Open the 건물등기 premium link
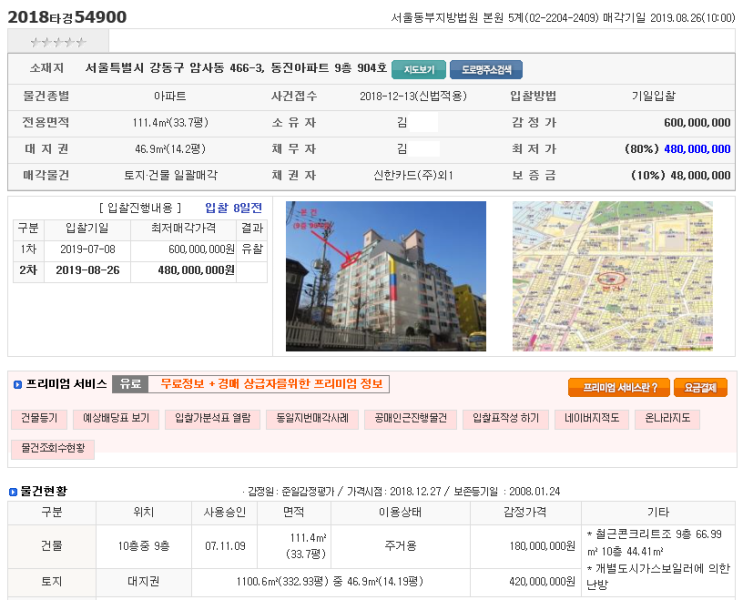Image resolution: width=743 pixels, height=600 pixels. pyautogui.click(x=39, y=419)
